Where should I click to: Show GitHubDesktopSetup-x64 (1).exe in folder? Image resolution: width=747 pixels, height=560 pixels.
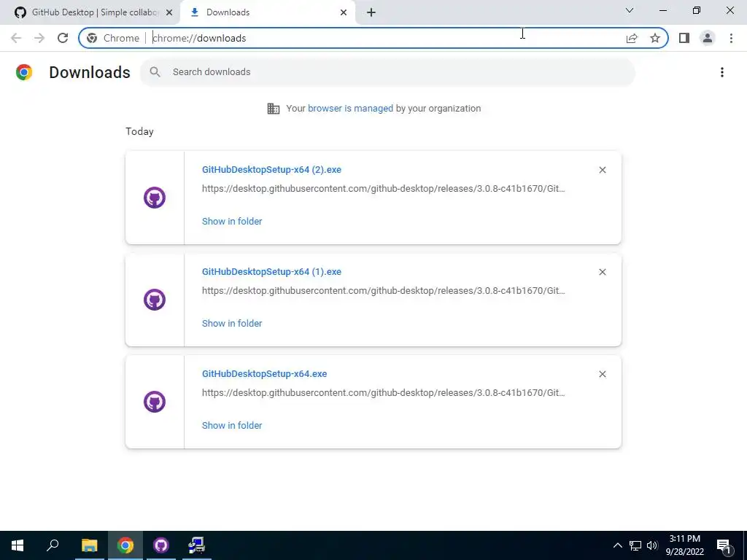pyautogui.click(x=232, y=323)
